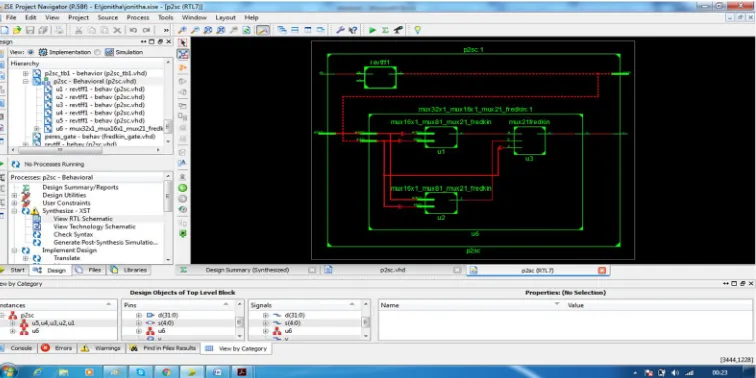Click the revtff1 block in schematic
This screenshot has height=378, width=756.
point(380,78)
